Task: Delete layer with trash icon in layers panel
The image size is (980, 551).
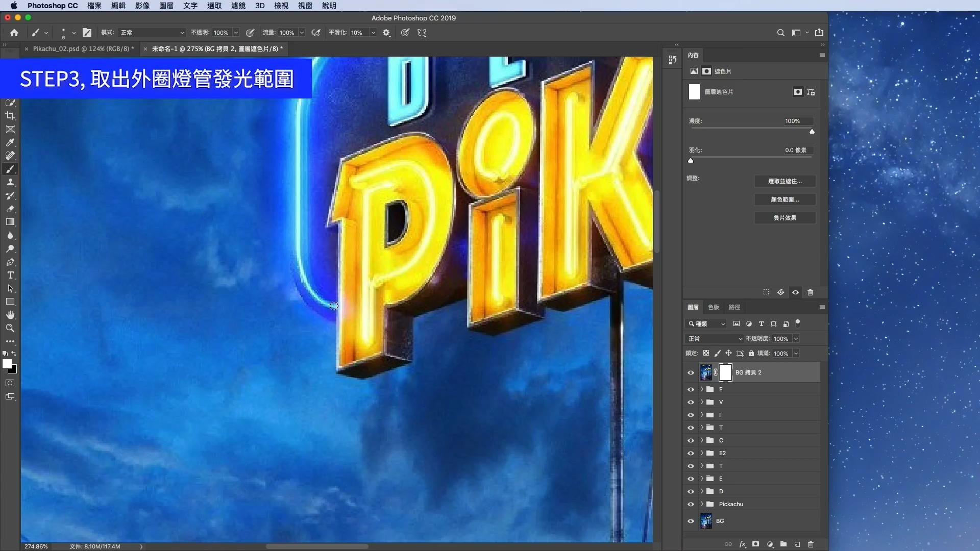Action: tap(811, 544)
